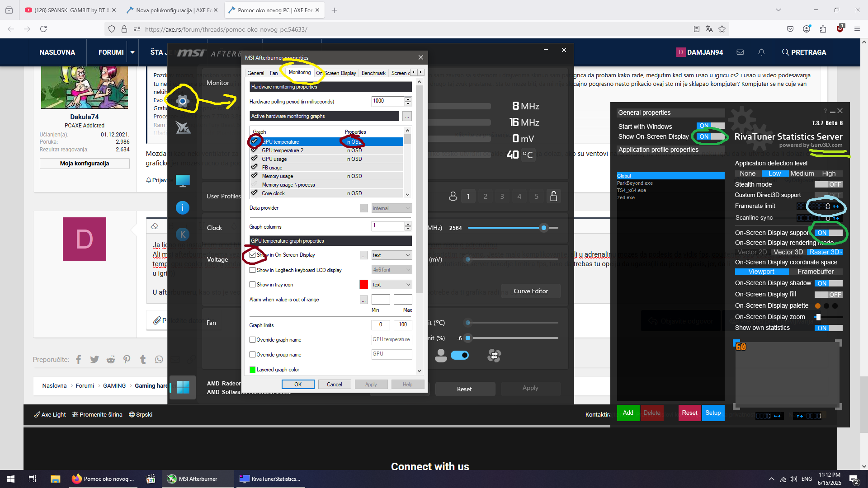Screen dimensions: 868x488
Task: Check Override graph name
Action: click(253, 340)
